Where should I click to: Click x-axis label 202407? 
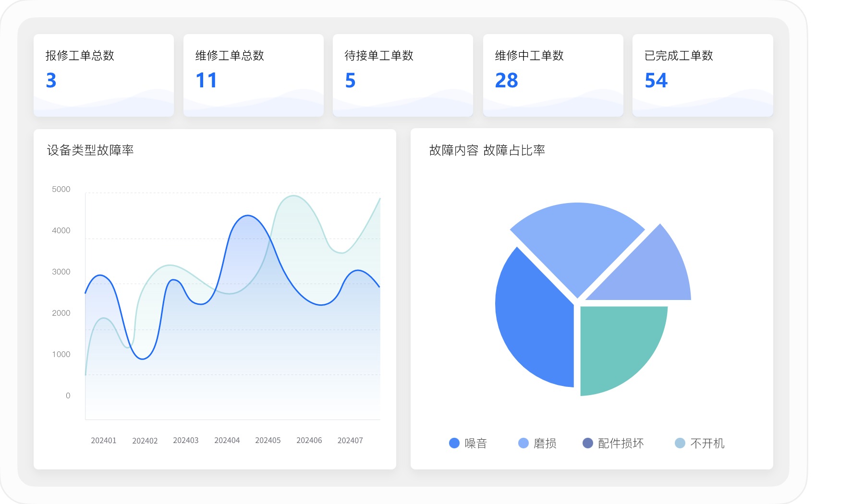pos(350,440)
